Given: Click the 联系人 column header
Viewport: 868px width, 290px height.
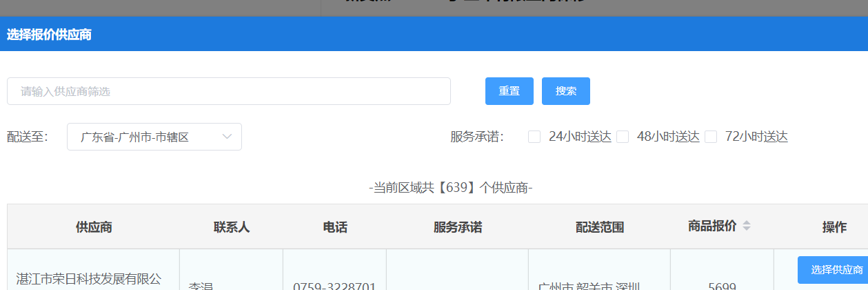Looking at the screenshot, I should (x=231, y=227).
